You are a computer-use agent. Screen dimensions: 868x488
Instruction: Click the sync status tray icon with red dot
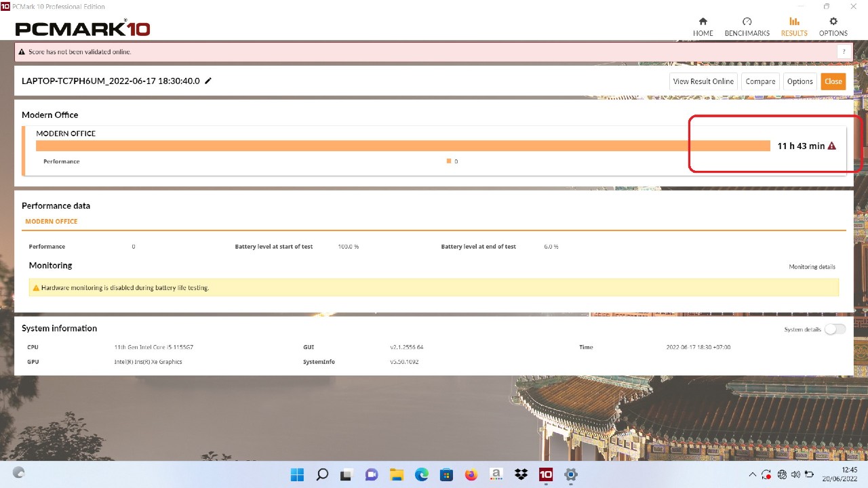point(766,474)
